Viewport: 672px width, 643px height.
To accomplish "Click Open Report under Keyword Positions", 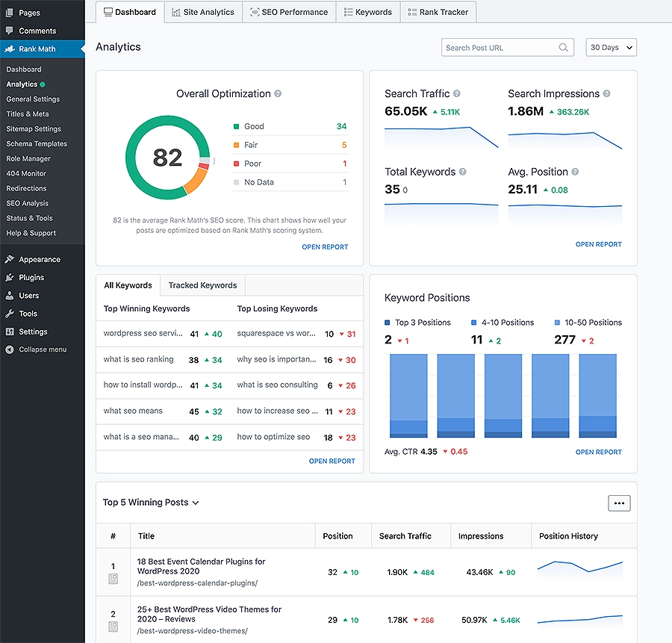I will (x=598, y=452).
